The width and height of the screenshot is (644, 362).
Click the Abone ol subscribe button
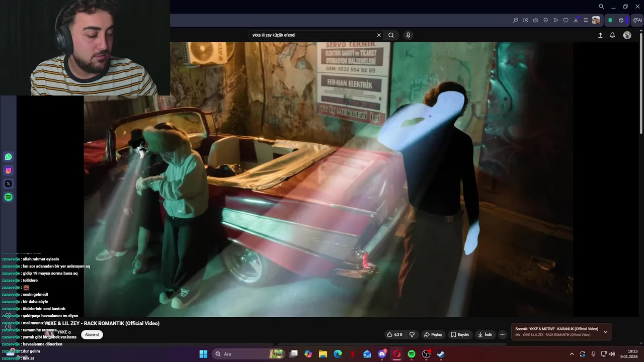[92, 334]
